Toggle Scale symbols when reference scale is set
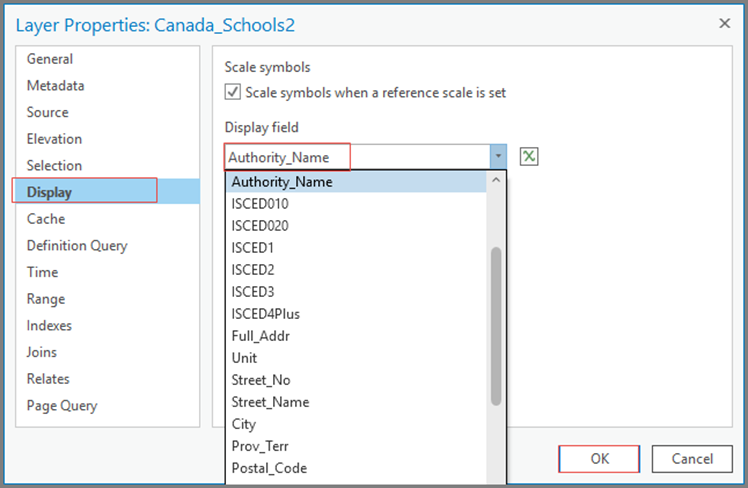This screenshot has width=748, height=488. (x=232, y=92)
